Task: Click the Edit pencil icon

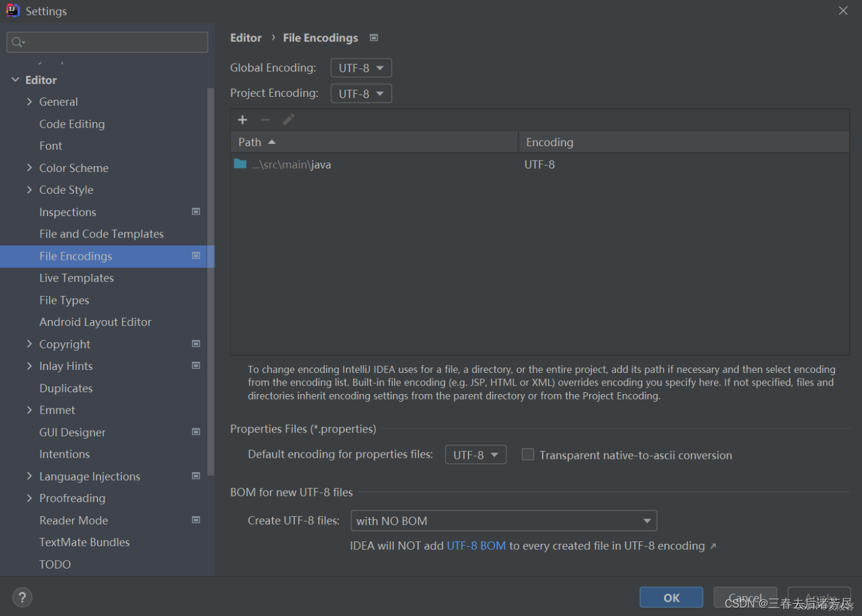Action: point(289,120)
